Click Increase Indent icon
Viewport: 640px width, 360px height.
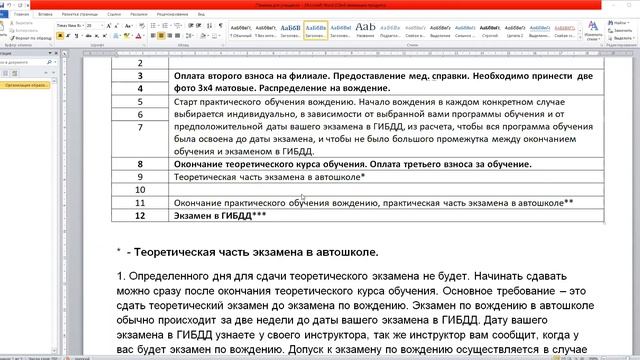pos(198,26)
